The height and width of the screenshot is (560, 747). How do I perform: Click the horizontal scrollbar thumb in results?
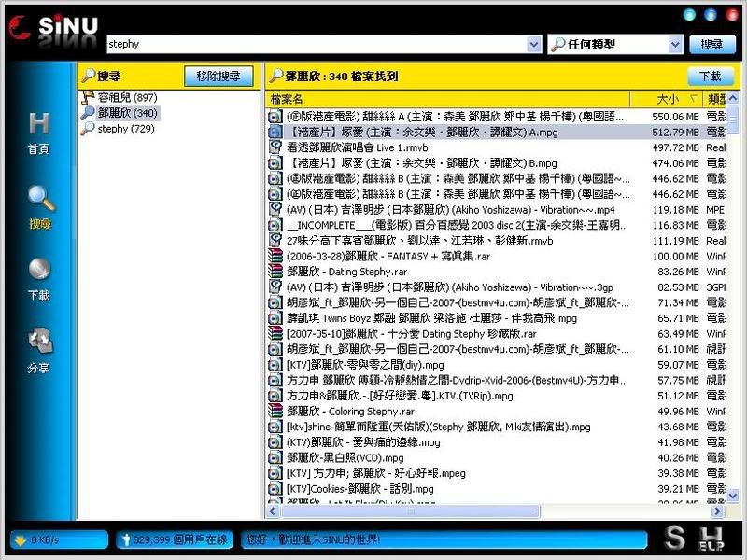[410, 511]
